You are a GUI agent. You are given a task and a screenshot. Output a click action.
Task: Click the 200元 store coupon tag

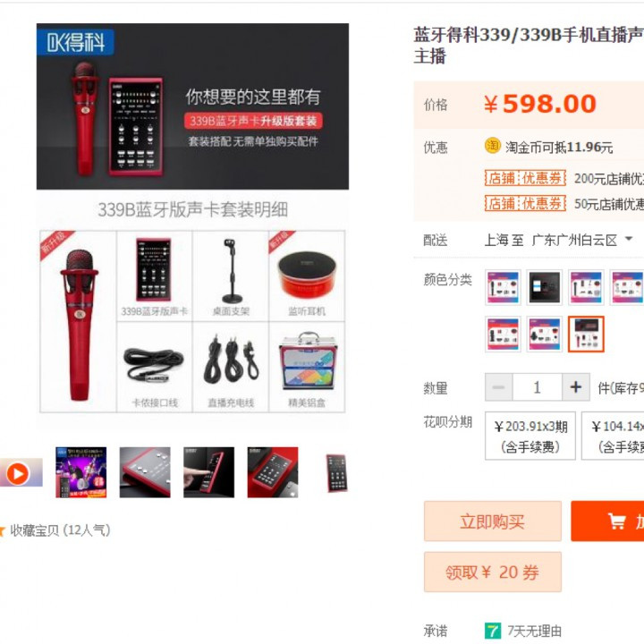tap(525, 178)
